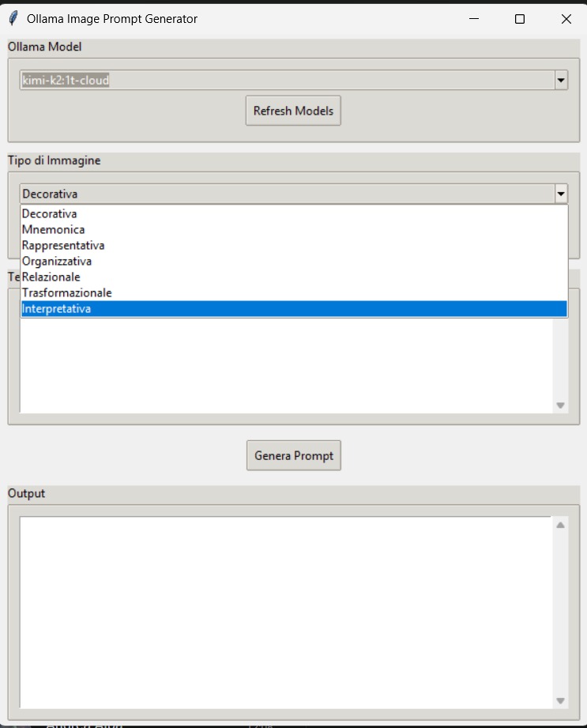This screenshot has height=728, width=587.
Task: Click the input box scroll down arrow
Action: tap(560, 405)
